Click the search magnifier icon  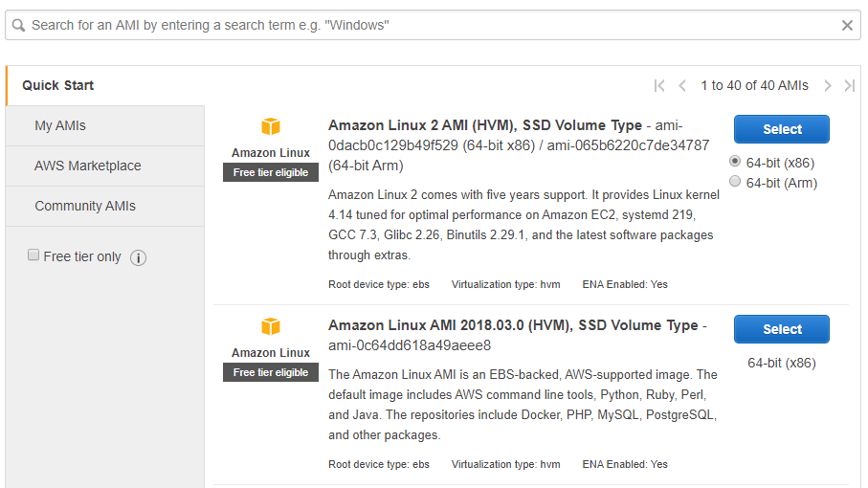[x=18, y=26]
